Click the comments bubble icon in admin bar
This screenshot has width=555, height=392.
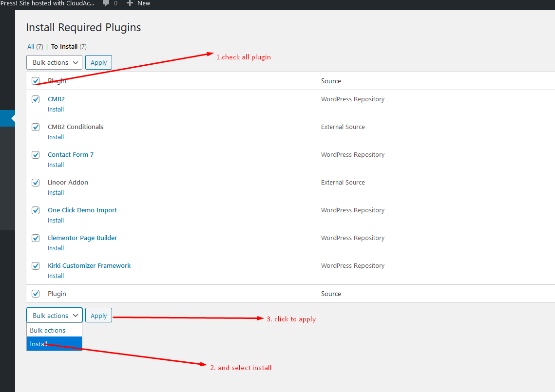pos(106,3)
